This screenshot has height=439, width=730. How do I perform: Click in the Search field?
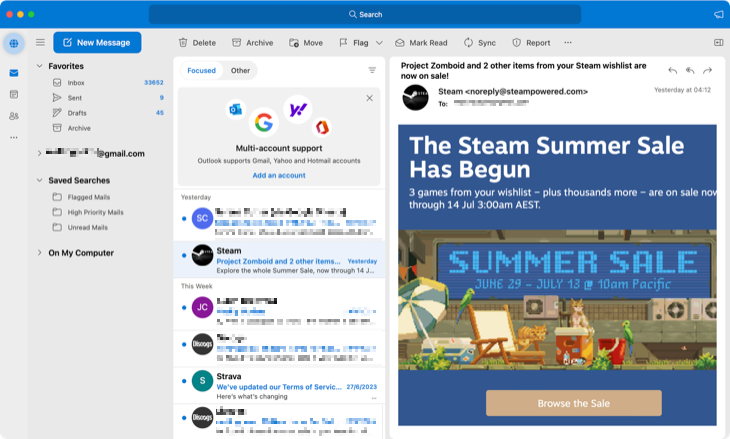[x=365, y=14]
